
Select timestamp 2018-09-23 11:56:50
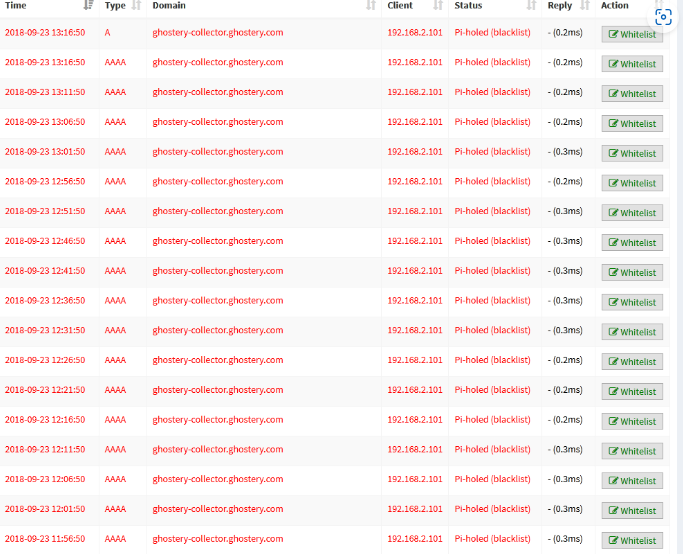(x=45, y=539)
